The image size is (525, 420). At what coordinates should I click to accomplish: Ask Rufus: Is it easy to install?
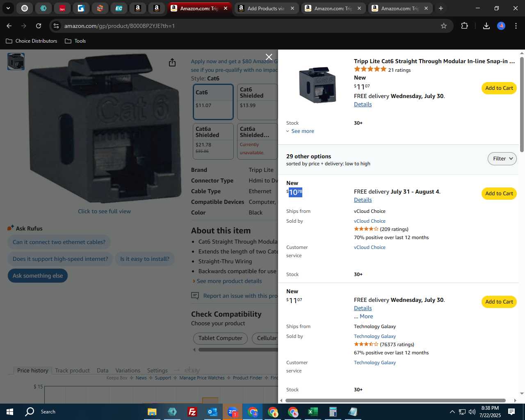click(x=145, y=259)
